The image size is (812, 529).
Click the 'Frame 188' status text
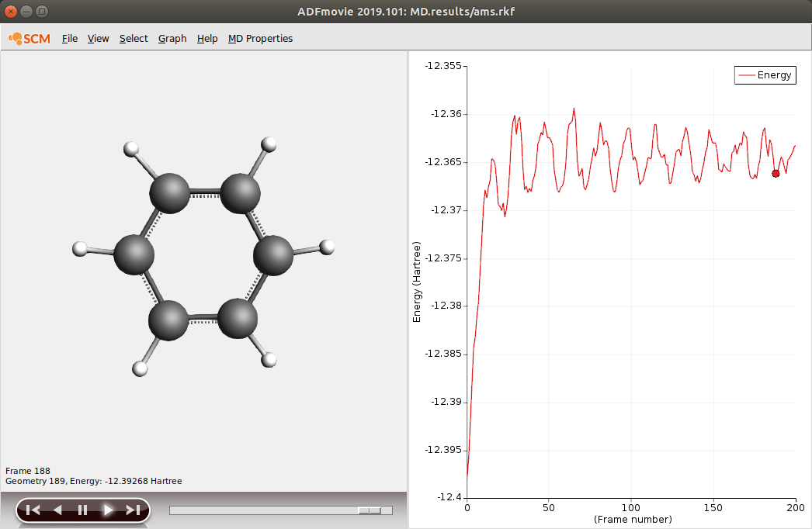pos(28,471)
